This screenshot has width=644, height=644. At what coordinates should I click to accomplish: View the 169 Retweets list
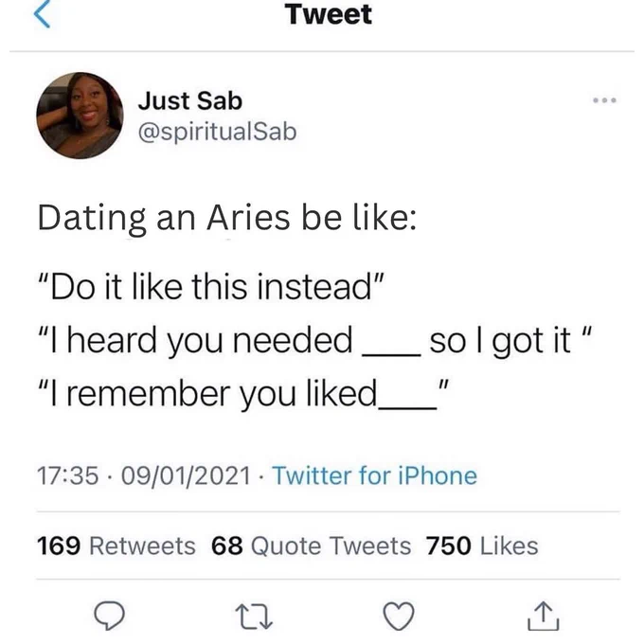point(116,546)
